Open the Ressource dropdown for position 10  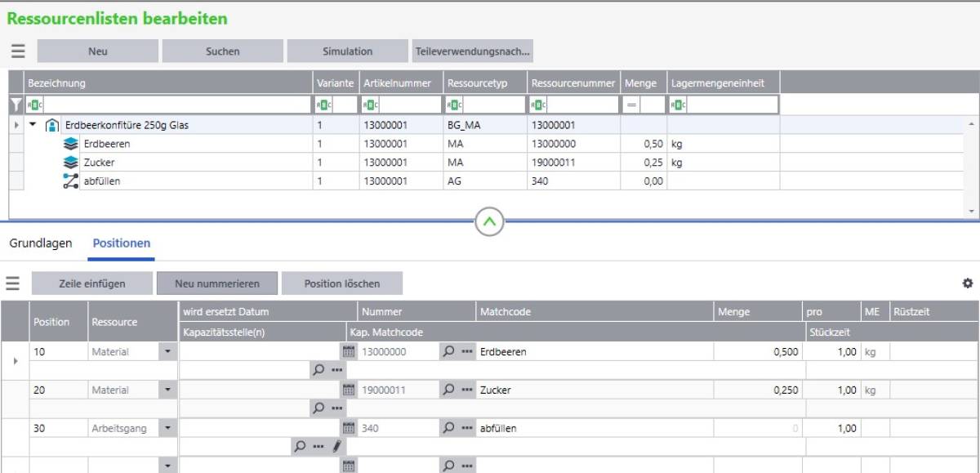168,351
